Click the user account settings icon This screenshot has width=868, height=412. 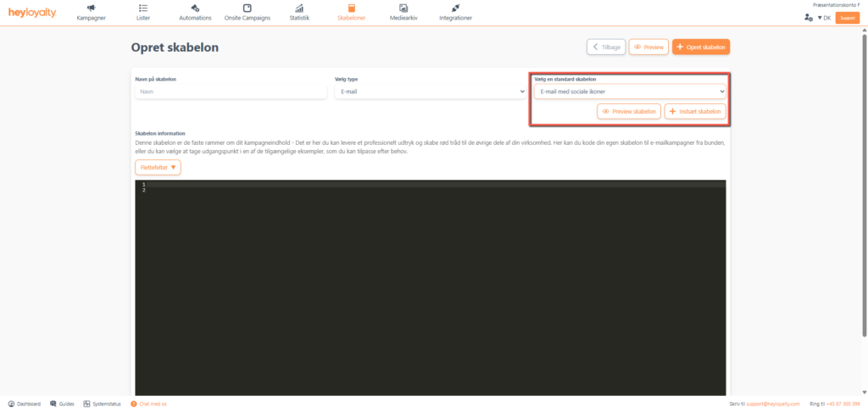808,17
